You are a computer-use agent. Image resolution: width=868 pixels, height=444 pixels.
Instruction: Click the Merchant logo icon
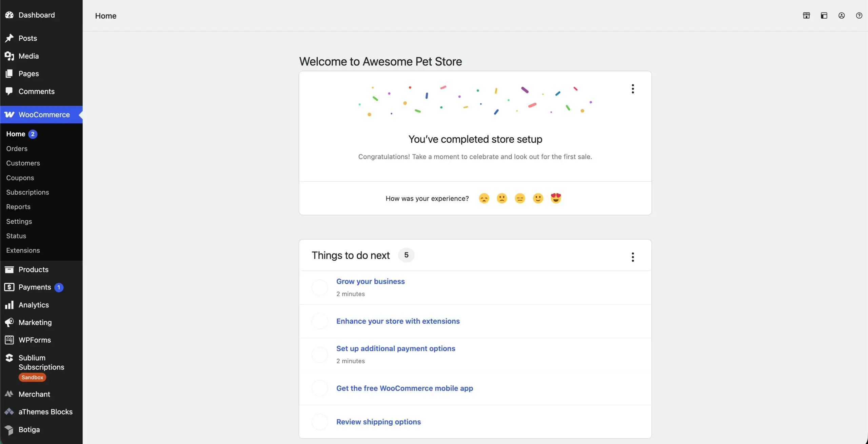click(9, 394)
